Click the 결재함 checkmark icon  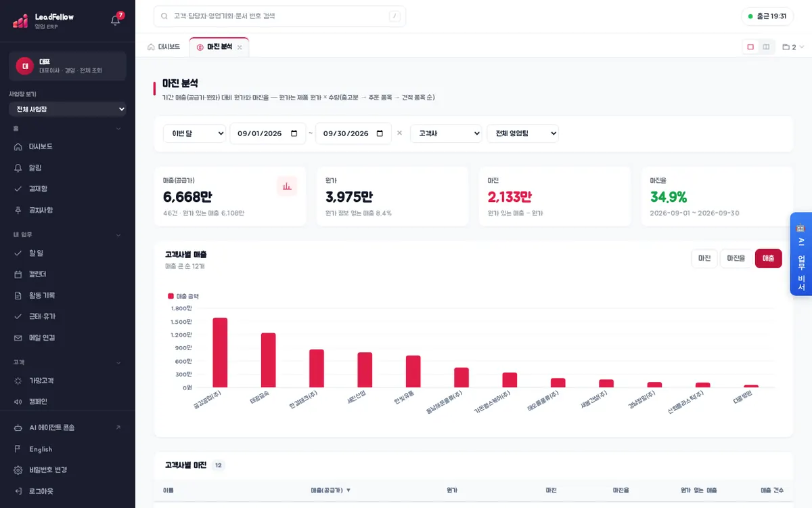pyautogui.click(x=18, y=189)
